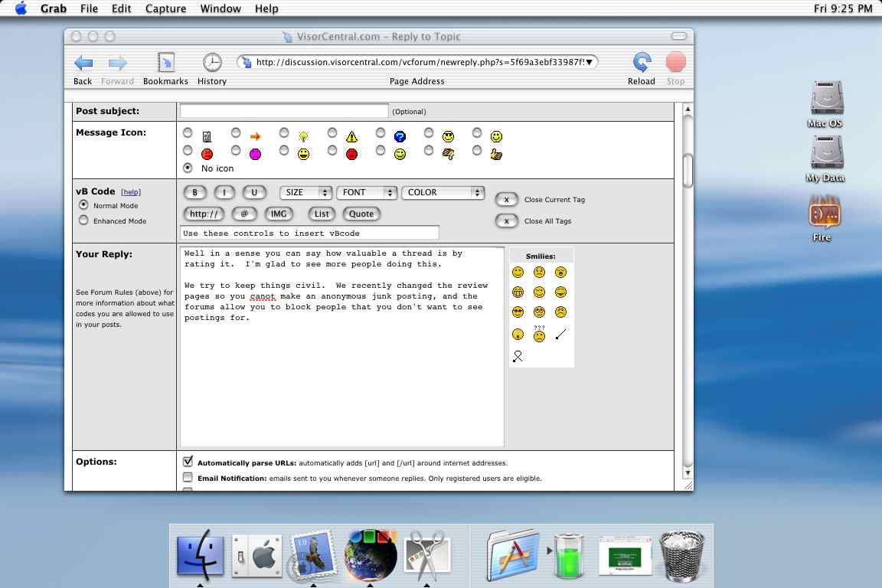Open Fire app icon on desktop
The height and width of the screenshot is (588, 882).
click(x=825, y=212)
